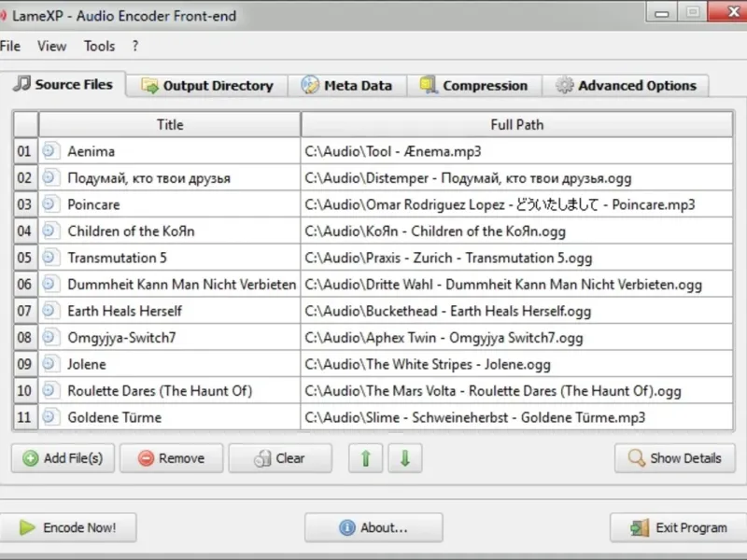Minimize the LameXP window

pyautogui.click(x=662, y=13)
